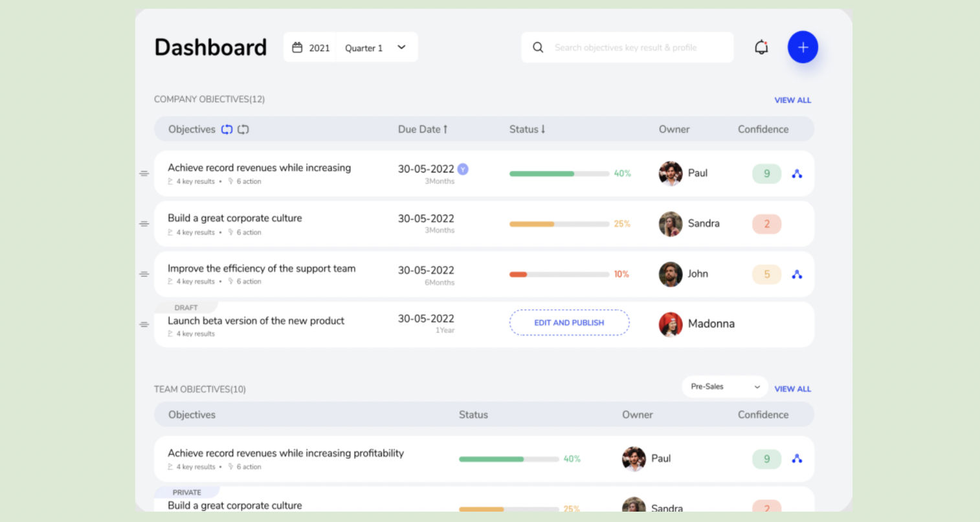Click the EDIT AND PUBLISH button
The width and height of the screenshot is (980, 522).
(569, 323)
